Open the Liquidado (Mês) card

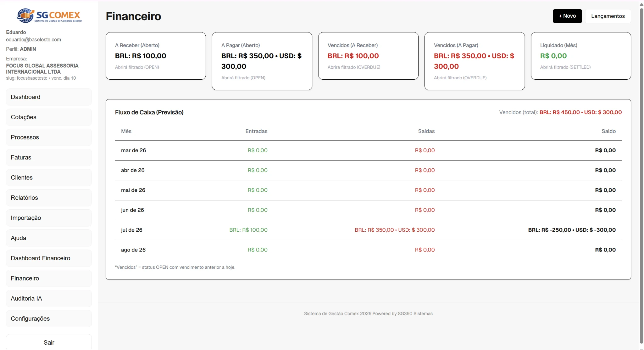tap(581, 56)
